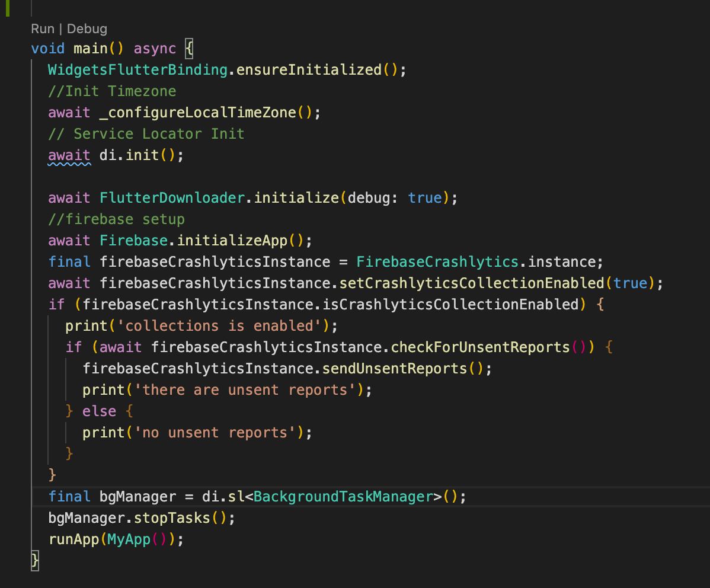Click 'ensureInitialized' method call
This screenshot has width=710, height=588.
point(309,70)
